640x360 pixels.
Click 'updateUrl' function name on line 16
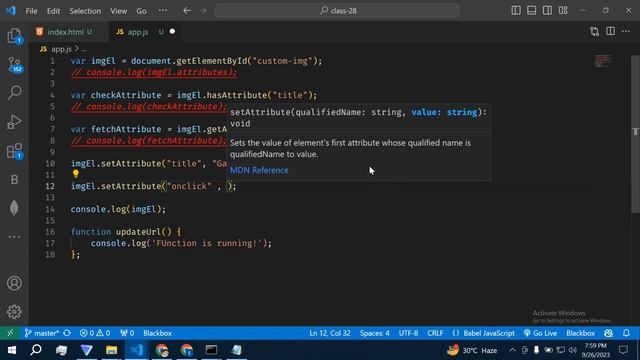click(138, 232)
